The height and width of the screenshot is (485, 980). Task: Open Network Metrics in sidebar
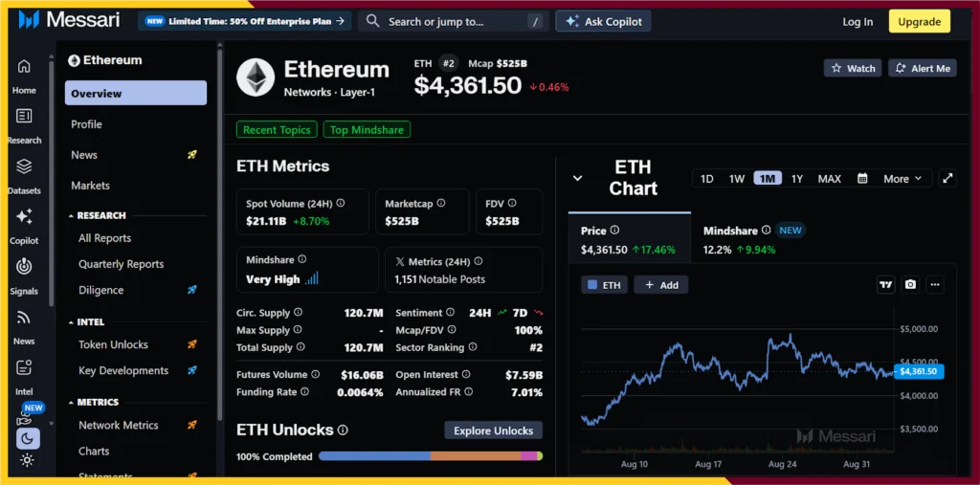pyautogui.click(x=118, y=425)
